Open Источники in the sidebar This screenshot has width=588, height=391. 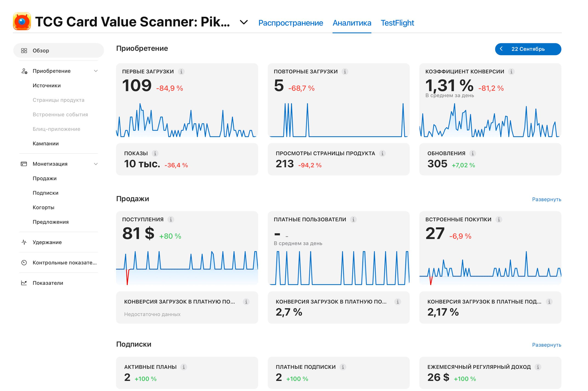[x=47, y=85]
